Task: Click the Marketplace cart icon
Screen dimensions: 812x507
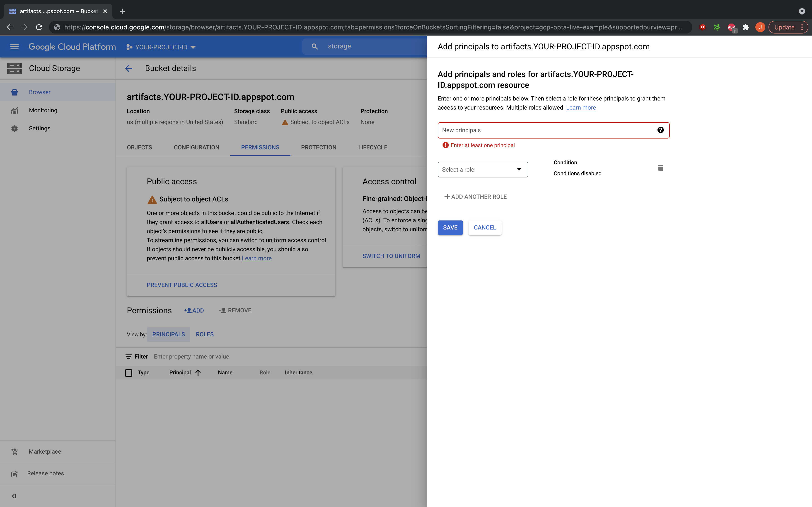Action: tap(14, 452)
